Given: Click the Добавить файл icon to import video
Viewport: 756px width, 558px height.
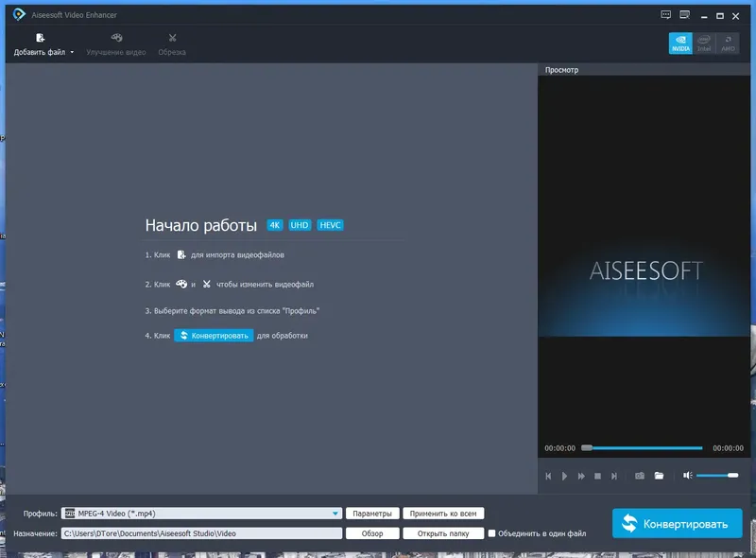Looking at the screenshot, I should [39, 36].
